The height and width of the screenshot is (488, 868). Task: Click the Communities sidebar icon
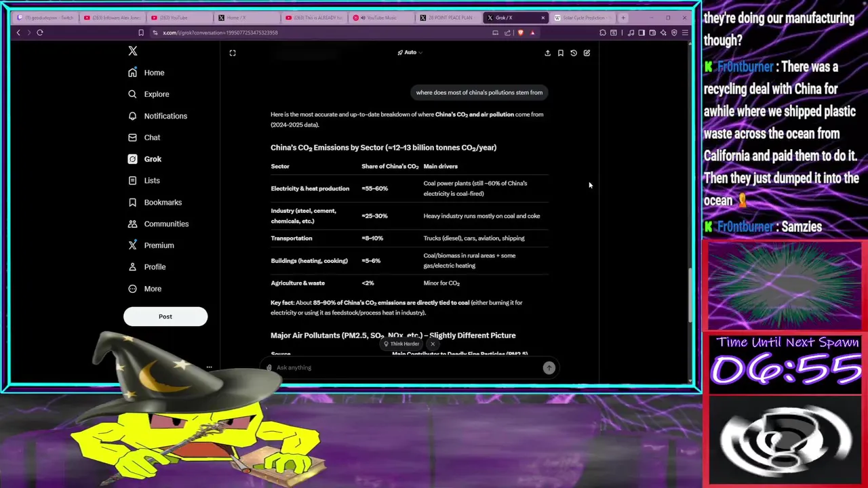(132, 224)
